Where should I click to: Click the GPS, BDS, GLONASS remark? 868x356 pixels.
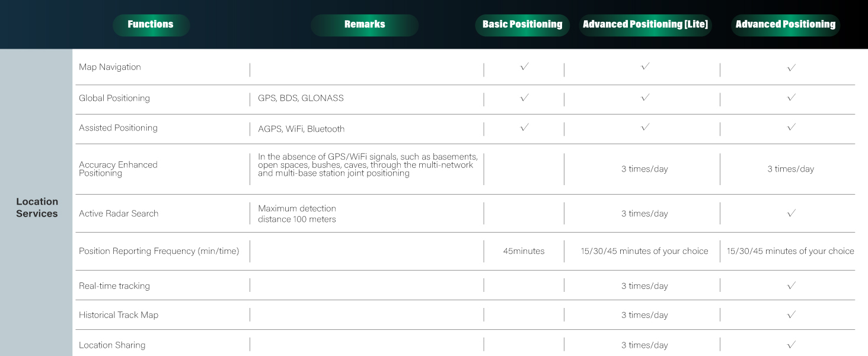coord(301,98)
